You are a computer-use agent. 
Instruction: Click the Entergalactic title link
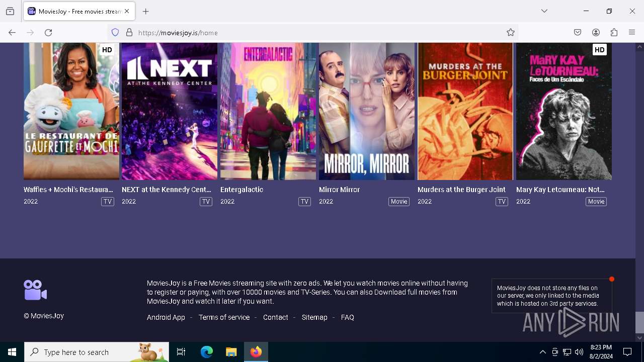[x=242, y=190]
